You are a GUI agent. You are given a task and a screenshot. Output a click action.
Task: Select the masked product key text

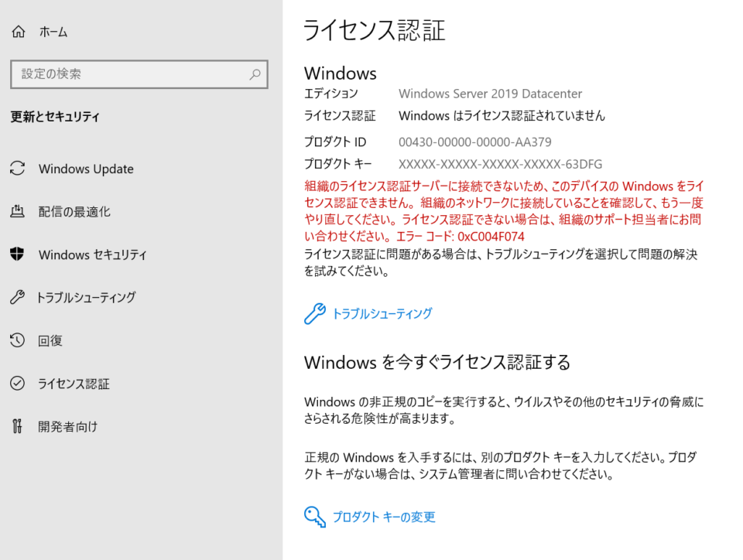500,164
